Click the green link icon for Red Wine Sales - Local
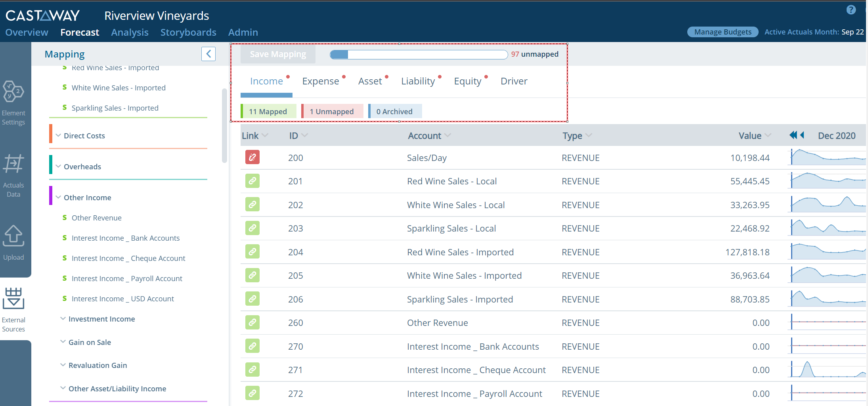The width and height of the screenshot is (868, 406). click(252, 181)
